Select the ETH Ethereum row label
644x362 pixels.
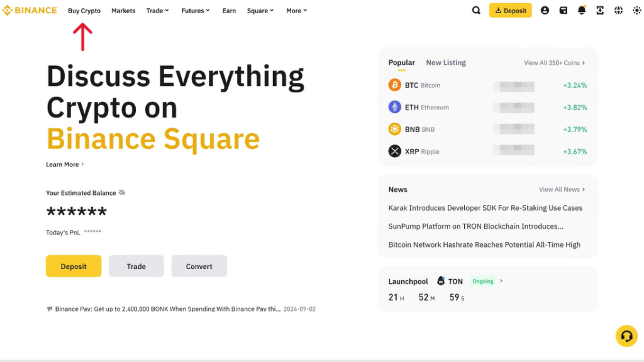(x=427, y=107)
